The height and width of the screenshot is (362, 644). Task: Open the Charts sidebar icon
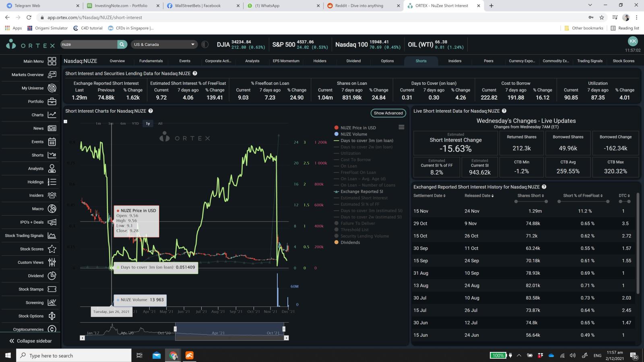coord(52,115)
